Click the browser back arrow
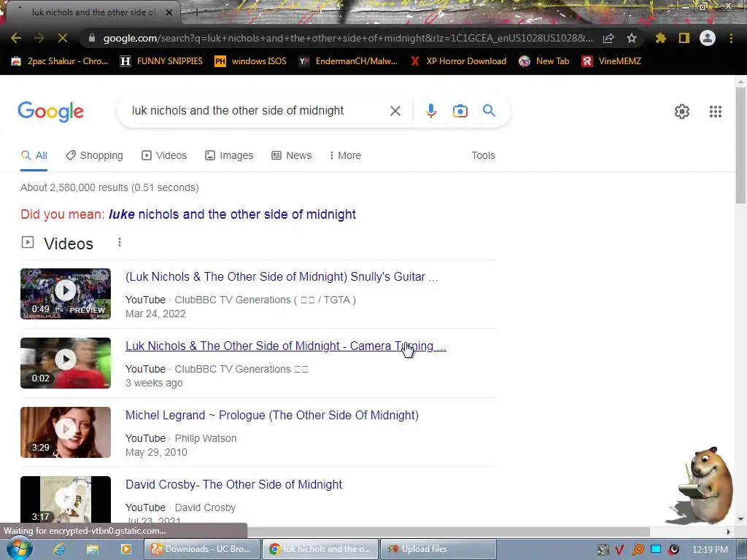The image size is (747, 560). coord(16,38)
